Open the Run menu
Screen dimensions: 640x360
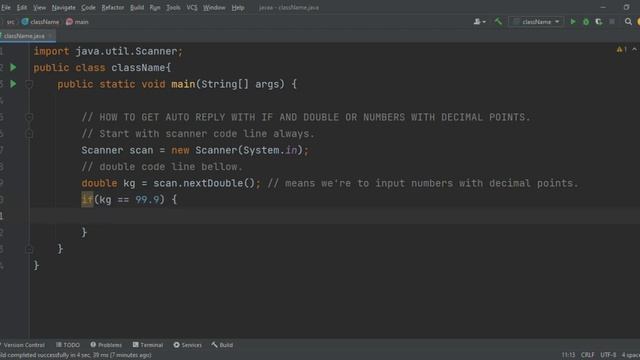coord(155,7)
